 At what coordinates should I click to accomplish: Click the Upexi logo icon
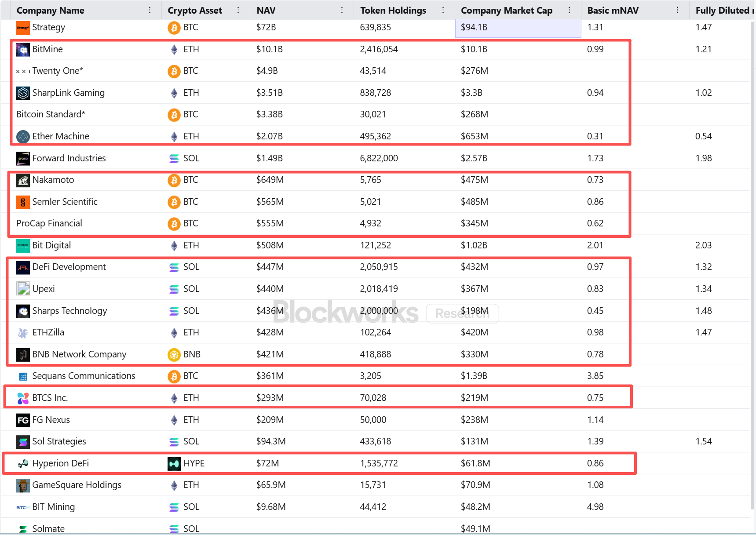point(23,289)
